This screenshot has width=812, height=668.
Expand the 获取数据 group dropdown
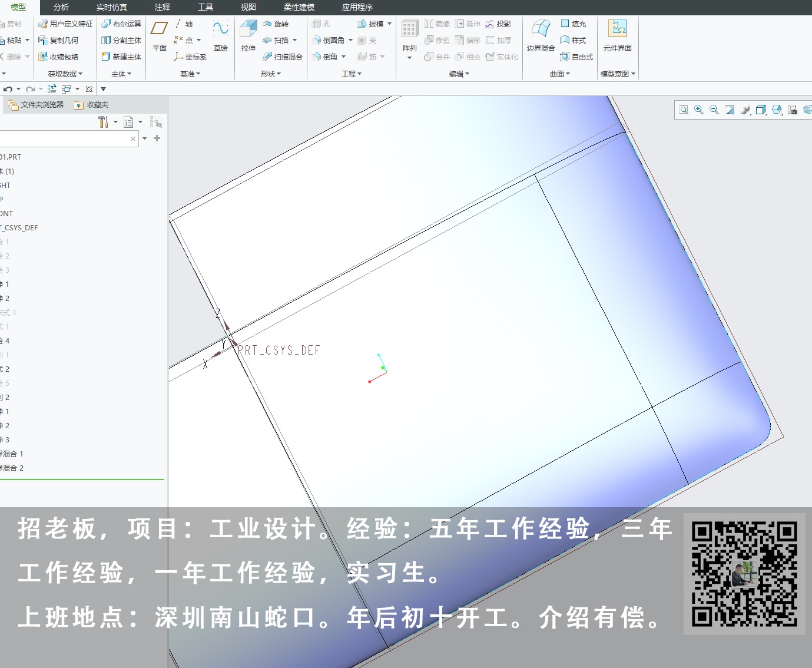click(65, 74)
